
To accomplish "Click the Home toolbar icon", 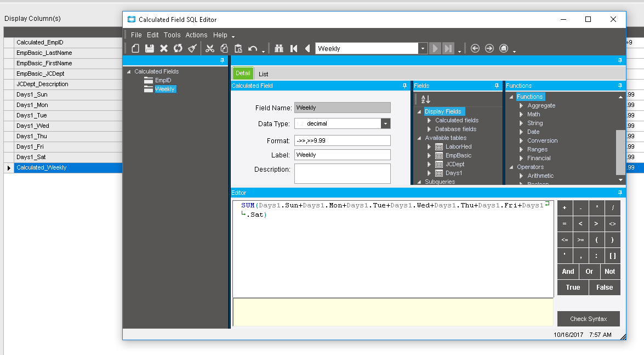I will 504,48.
